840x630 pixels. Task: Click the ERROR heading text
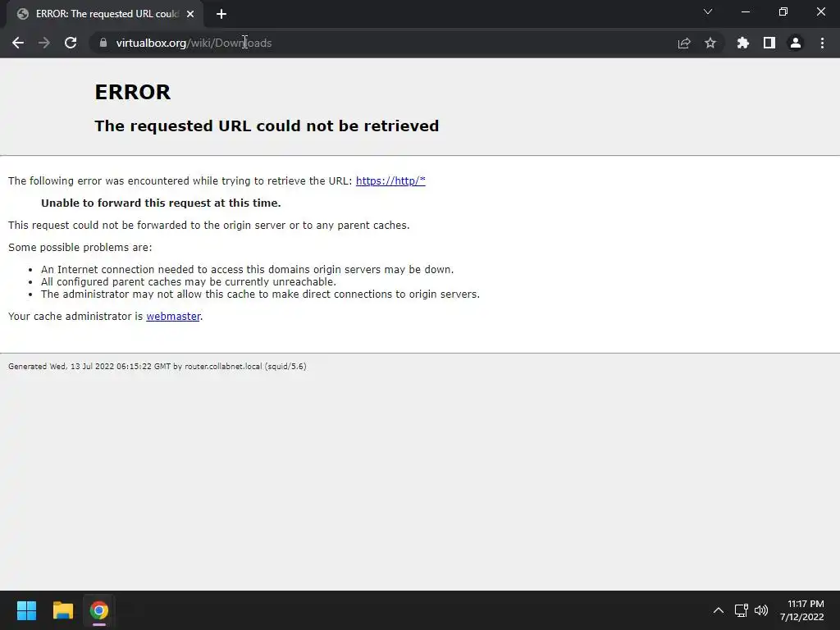tap(133, 92)
